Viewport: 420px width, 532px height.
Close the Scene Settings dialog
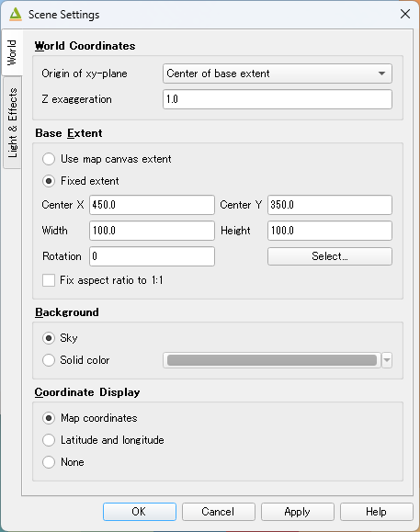pyautogui.click(x=405, y=15)
